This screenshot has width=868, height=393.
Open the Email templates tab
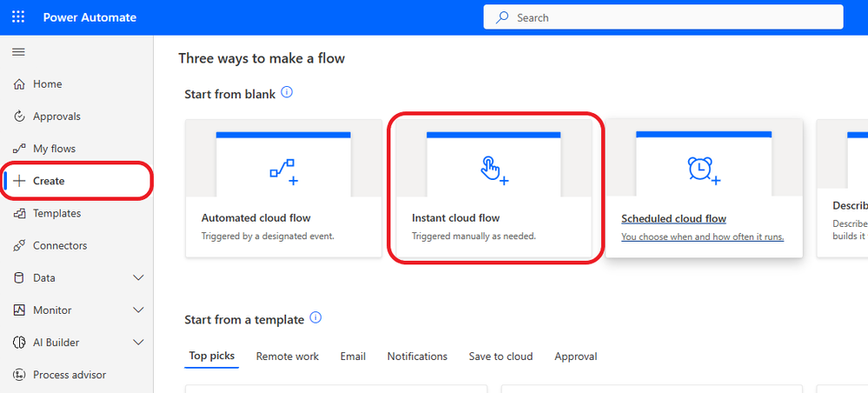[x=353, y=356]
